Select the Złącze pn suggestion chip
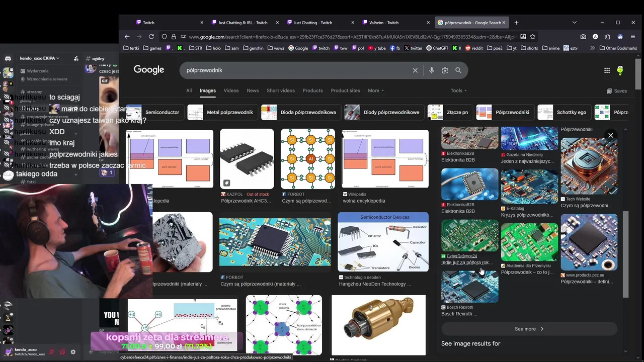 point(450,112)
